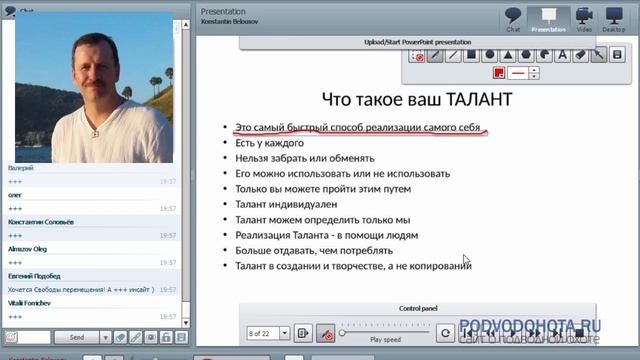Select the pie sector shape tool

tap(544, 55)
